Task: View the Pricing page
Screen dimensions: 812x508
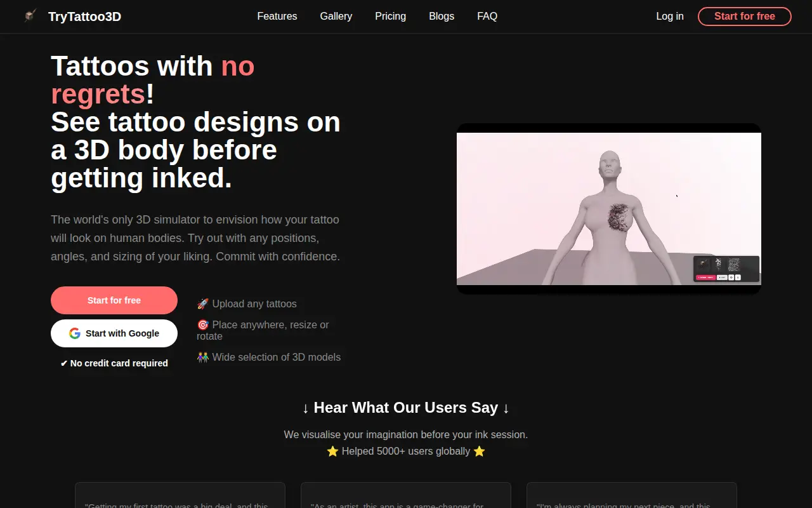Action: click(391, 16)
